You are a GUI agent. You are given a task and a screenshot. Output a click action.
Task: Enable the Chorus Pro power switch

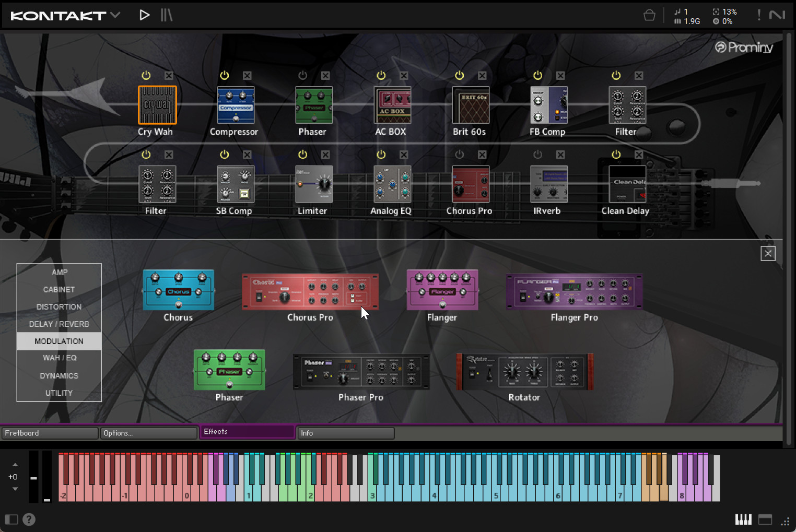(x=460, y=155)
